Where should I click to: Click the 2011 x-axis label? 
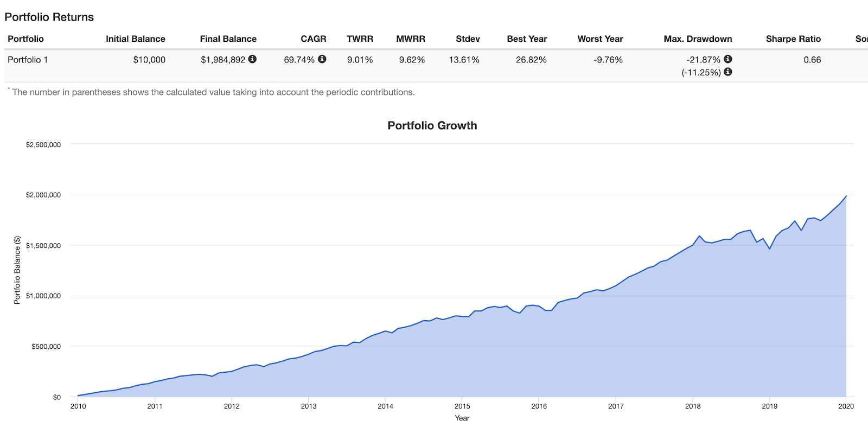point(155,406)
